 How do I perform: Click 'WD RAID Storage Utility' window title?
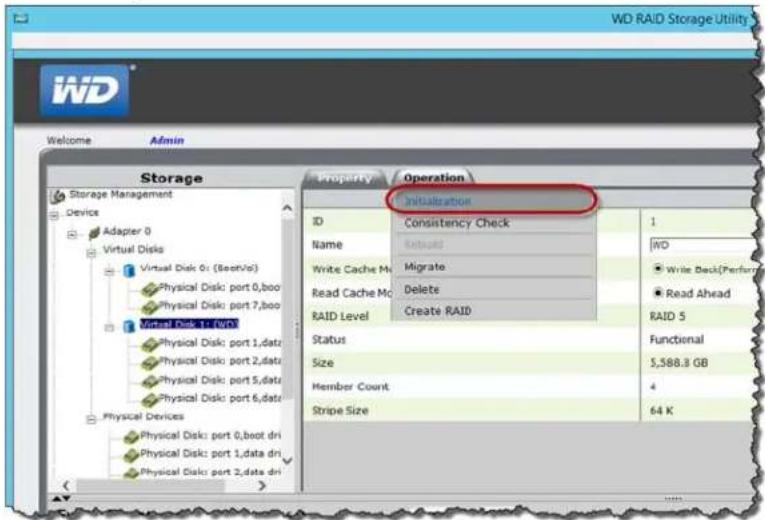[679, 19]
